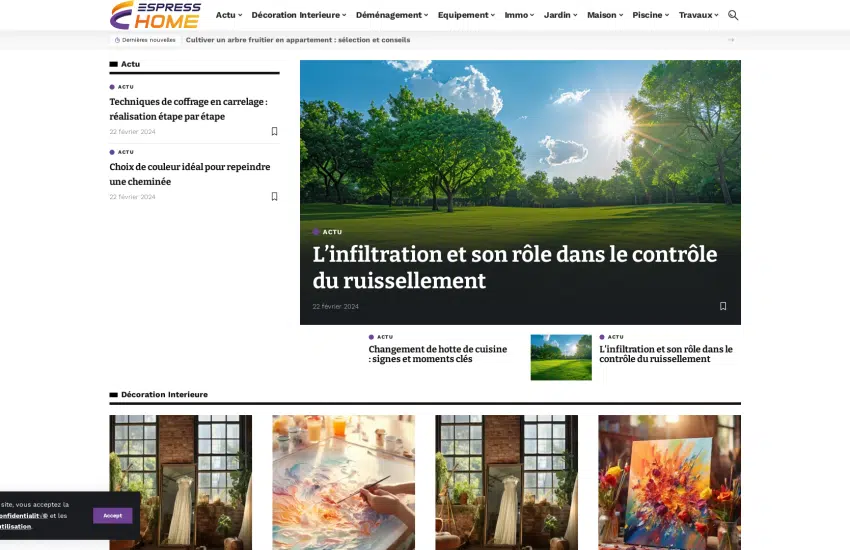Open the Piscine menu item
Screen dimensions: 850x550
pos(651,15)
